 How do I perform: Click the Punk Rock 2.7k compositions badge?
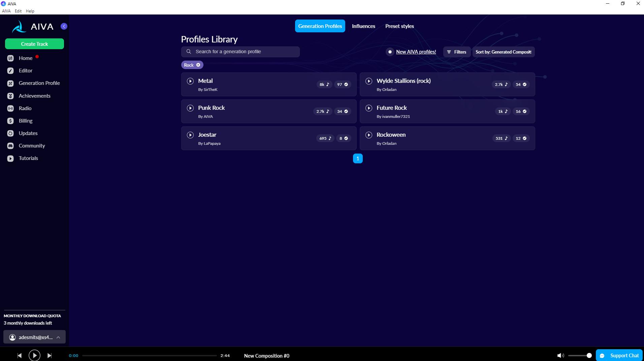point(323,111)
